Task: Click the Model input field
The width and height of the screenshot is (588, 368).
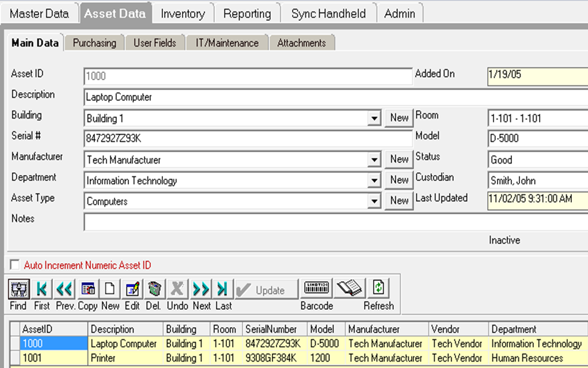Action: (x=538, y=138)
